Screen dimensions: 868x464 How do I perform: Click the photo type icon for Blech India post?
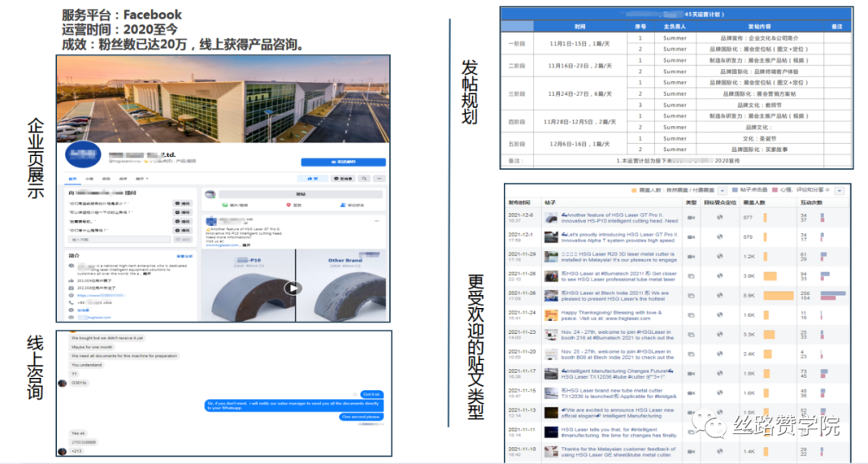click(691, 296)
